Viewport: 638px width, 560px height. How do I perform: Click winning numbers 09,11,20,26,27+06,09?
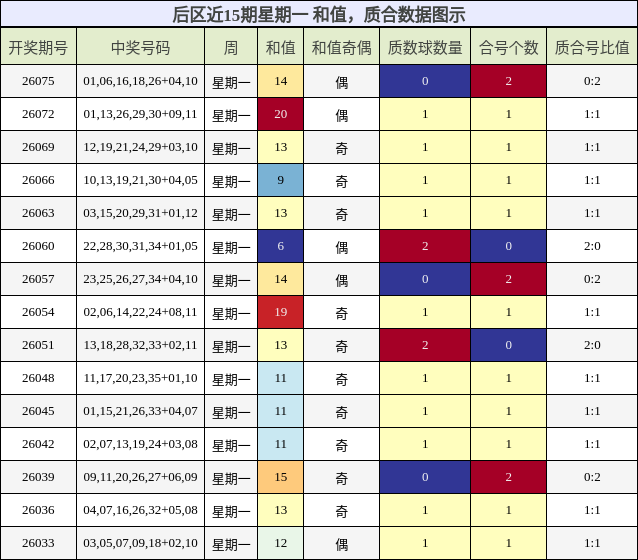[x=140, y=477]
